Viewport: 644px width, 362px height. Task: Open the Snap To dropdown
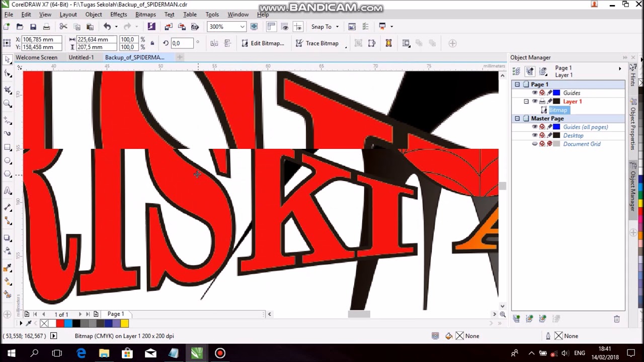coord(337,27)
